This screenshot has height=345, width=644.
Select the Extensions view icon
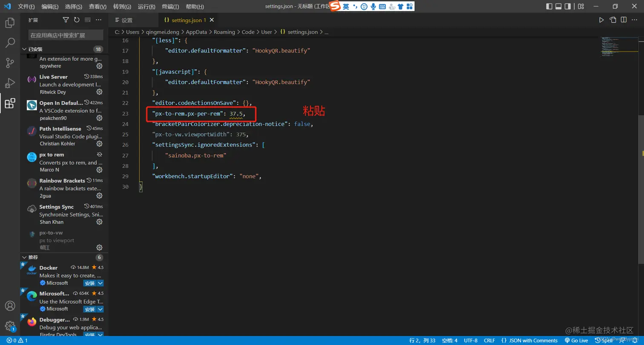click(x=10, y=103)
